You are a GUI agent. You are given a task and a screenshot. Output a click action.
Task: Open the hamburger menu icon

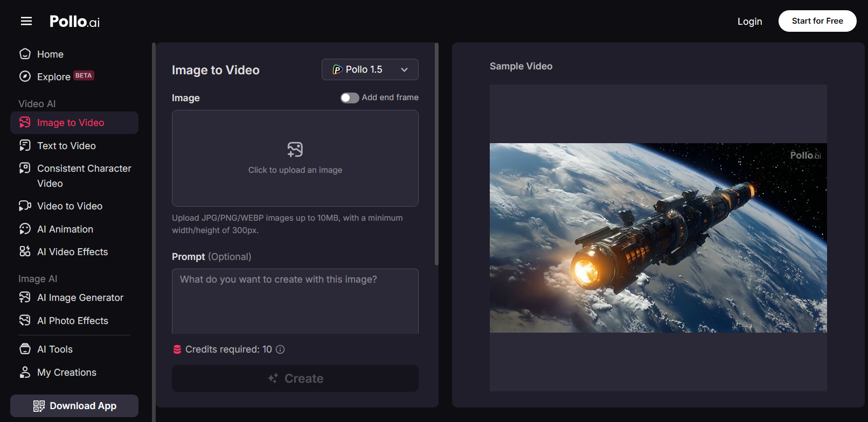click(x=26, y=21)
